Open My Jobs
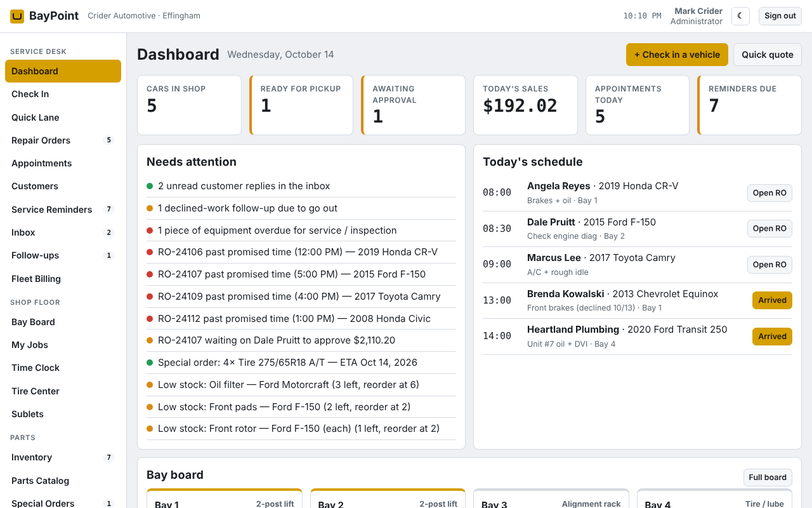This screenshot has width=812, height=508. [x=63, y=345]
